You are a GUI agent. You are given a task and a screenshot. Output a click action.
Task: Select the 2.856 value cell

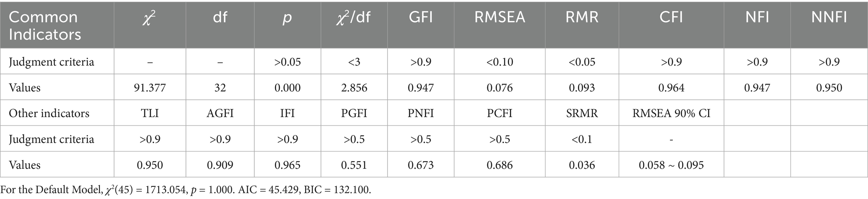pos(354,88)
